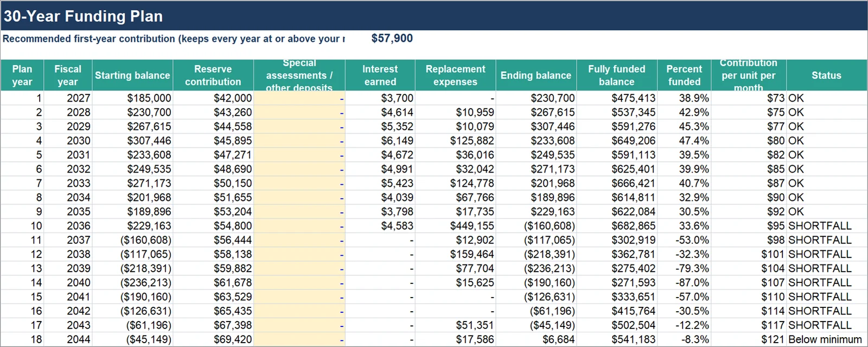Viewport: 868px width, 347px height.
Task: Select contribution per unit cell $73
Action: [x=749, y=98]
